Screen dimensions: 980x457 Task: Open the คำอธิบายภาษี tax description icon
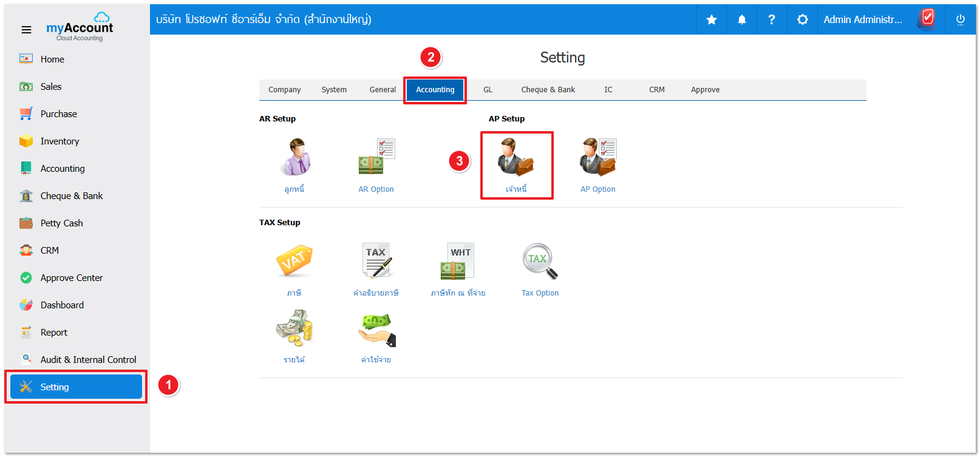point(376,261)
